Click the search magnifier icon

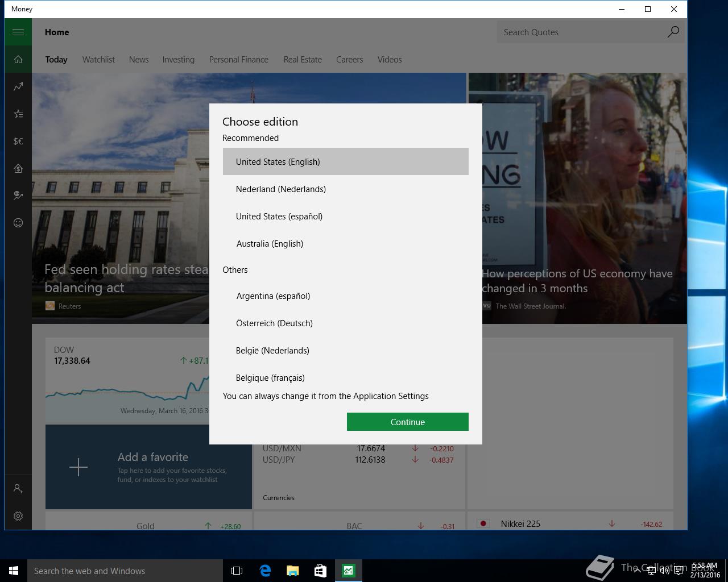coord(673,32)
